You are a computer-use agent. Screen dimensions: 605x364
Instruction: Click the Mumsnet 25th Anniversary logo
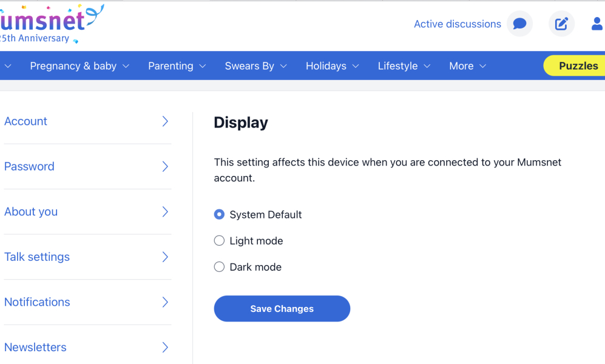[49, 24]
